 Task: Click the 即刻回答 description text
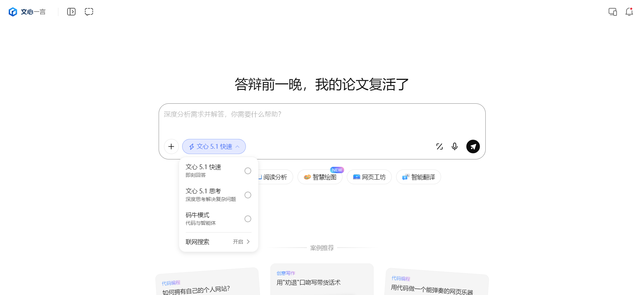tap(196, 175)
